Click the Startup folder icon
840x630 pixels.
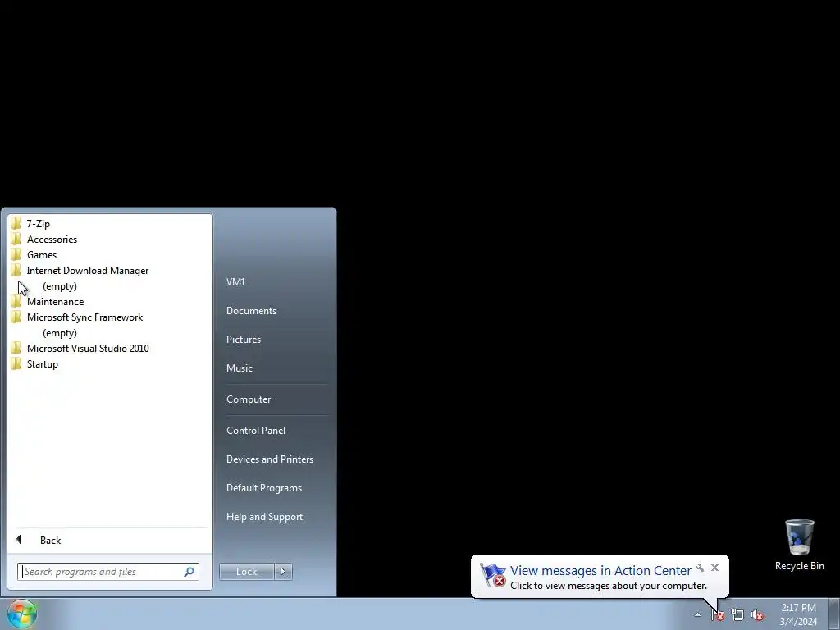(x=16, y=363)
